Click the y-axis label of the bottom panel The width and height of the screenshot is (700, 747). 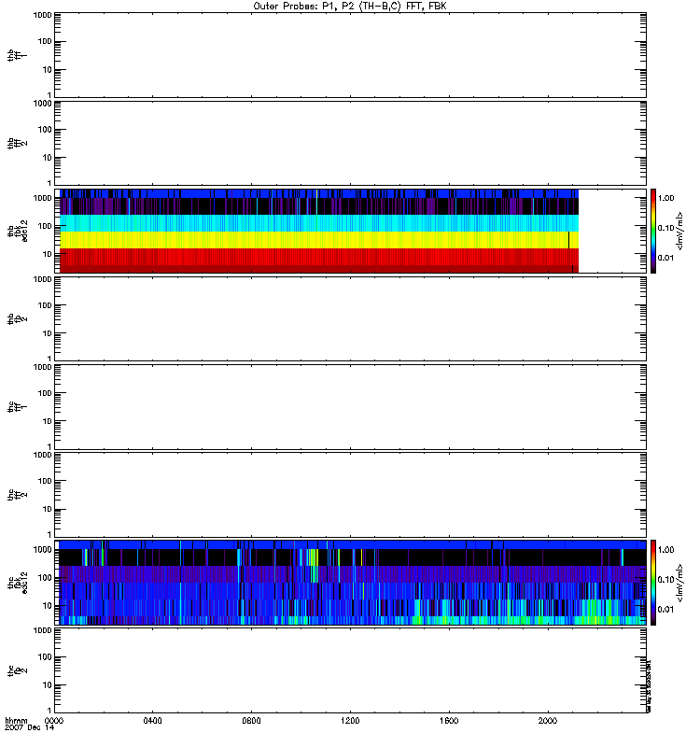coord(17,670)
